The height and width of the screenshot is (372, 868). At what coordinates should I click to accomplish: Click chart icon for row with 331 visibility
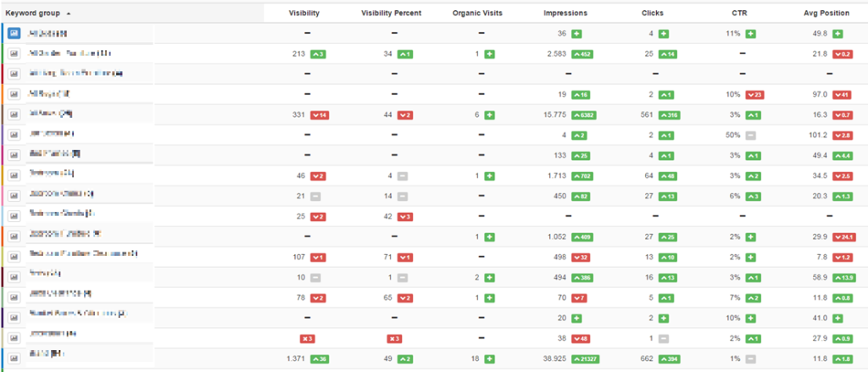click(x=14, y=114)
